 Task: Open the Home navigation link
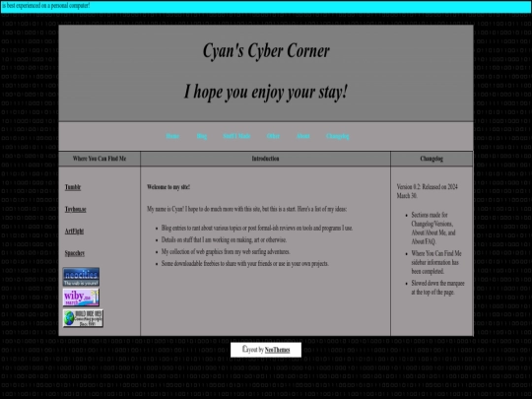click(x=172, y=136)
